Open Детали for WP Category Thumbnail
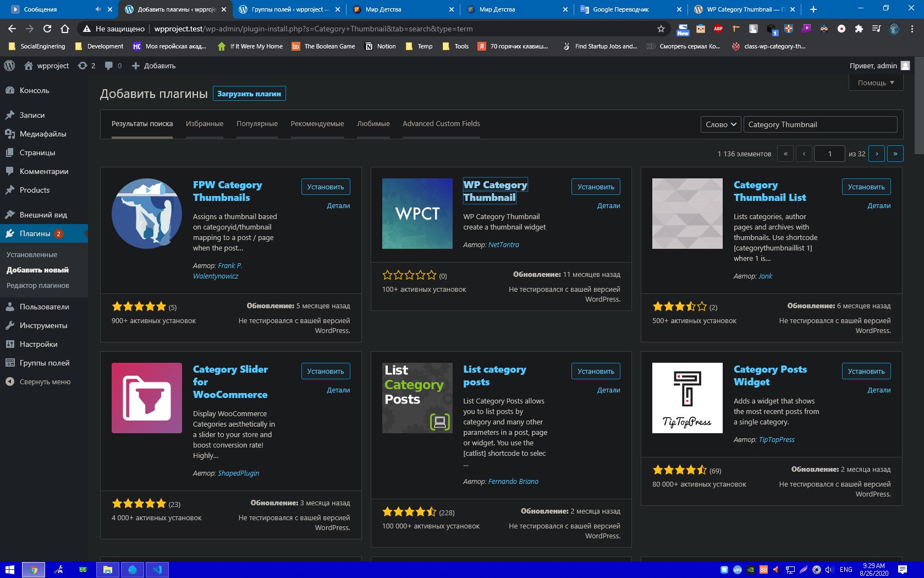Image resolution: width=924 pixels, height=578 pixels. [609, 205]
